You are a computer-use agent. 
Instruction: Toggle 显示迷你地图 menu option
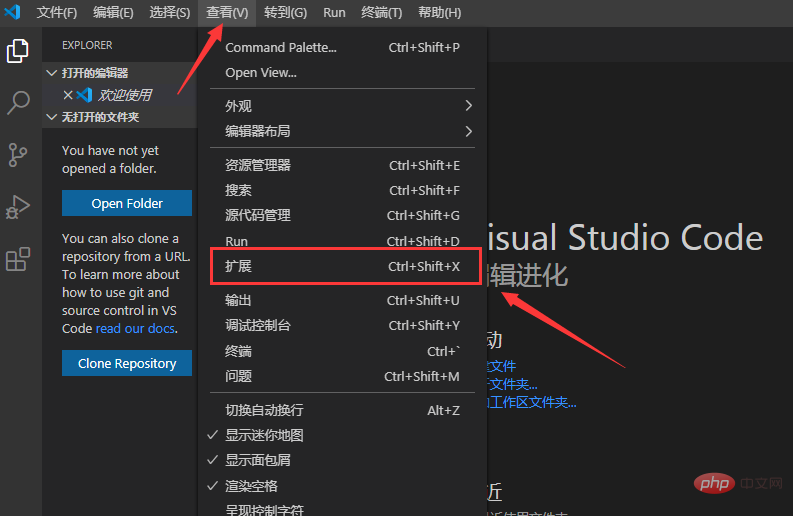point(264,435)
